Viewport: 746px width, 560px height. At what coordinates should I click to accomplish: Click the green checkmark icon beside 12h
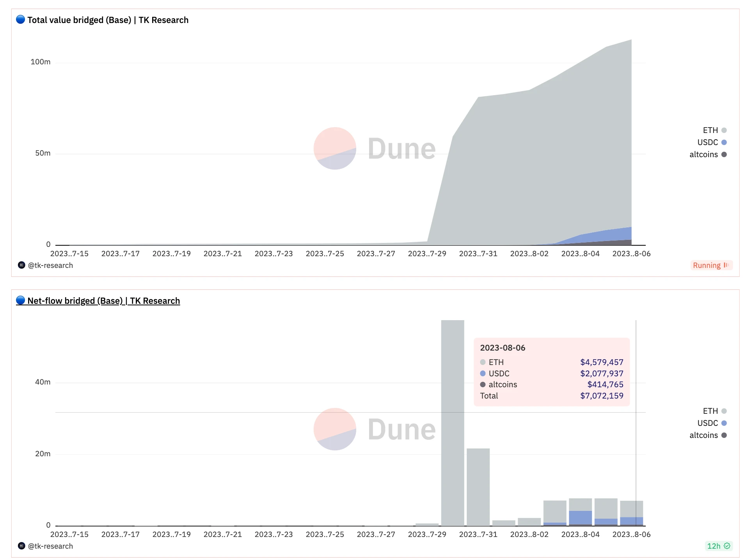tap(727, 546)
